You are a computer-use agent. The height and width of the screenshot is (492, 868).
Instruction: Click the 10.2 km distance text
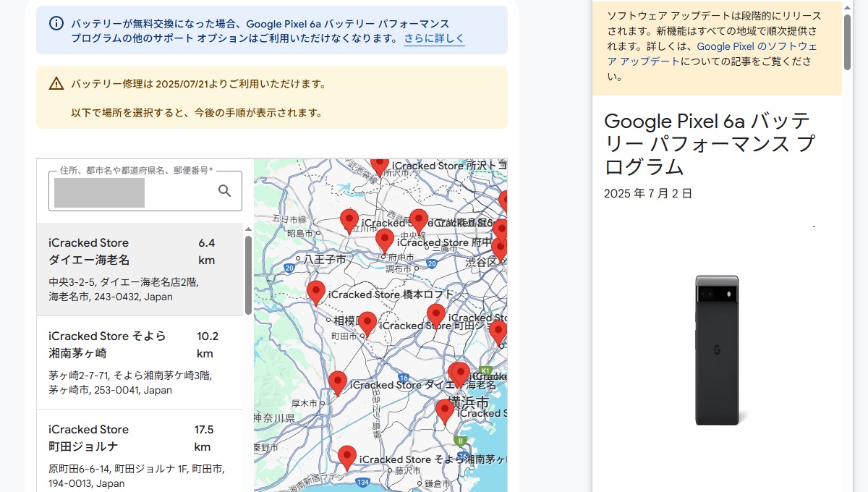[x=207, y=344]
